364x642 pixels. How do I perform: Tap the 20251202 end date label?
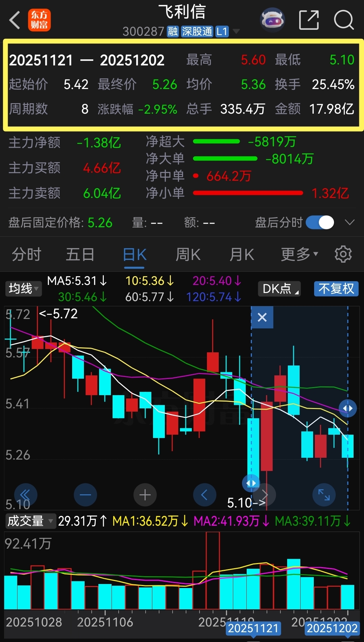[332, 628]
